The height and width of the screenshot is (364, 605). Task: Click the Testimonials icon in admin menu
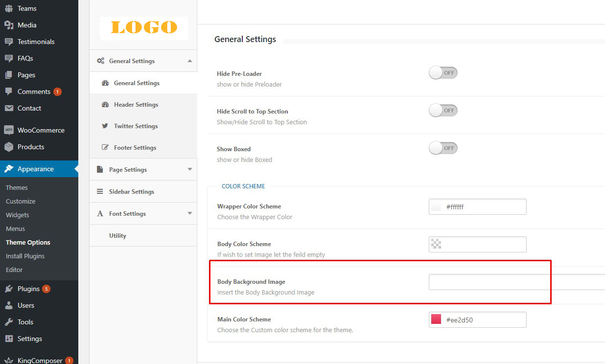coord(8,42)
